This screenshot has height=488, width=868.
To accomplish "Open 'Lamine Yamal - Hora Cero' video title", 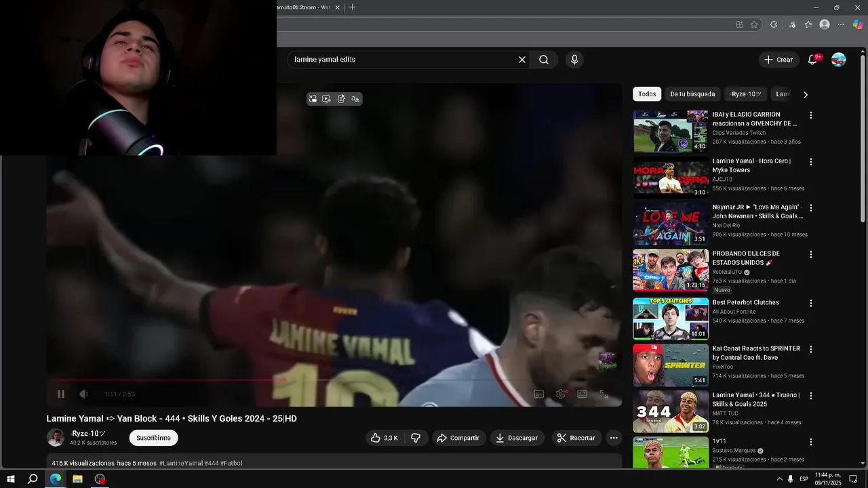I will click(x=752, y=165).
